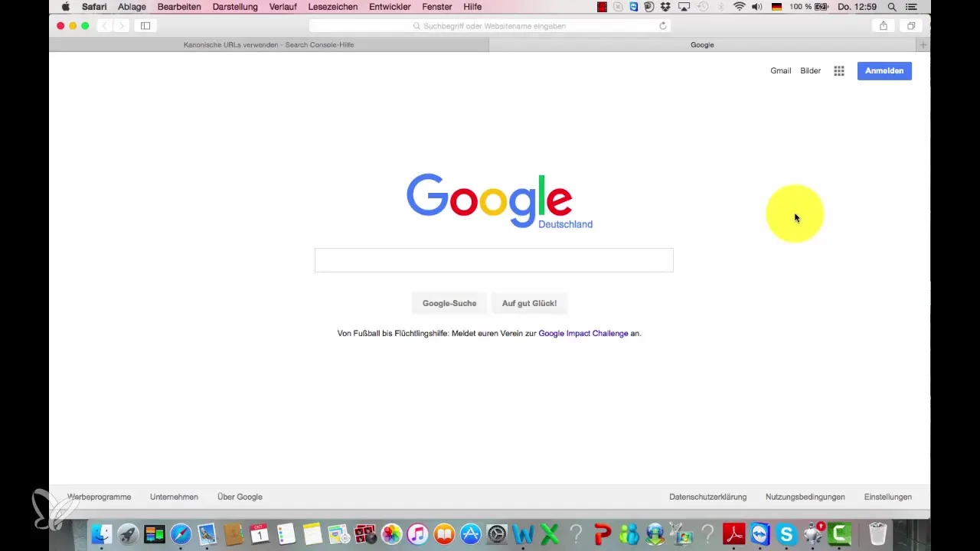This screenshot has height=551, width=980.
Task: Click the blue Anmelden button
Action: click(884, 70)
